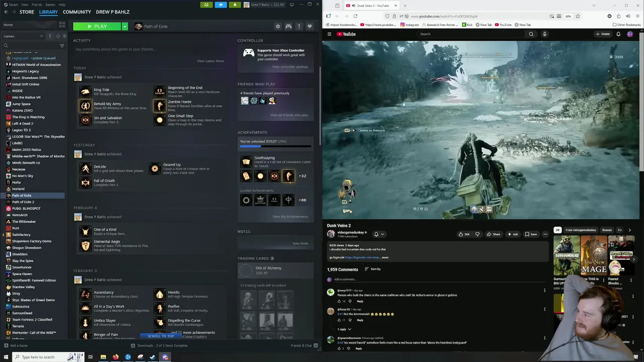Image resolution: width=644 pixels, height=362 pixels.
Task: Go to Steam COMMUNITY tab
Action: (x=77, y=12)
